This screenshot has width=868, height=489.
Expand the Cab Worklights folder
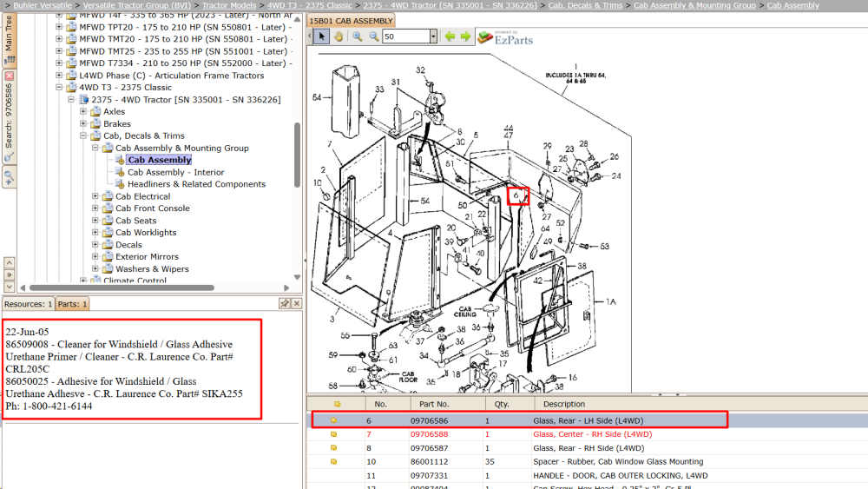95,233
